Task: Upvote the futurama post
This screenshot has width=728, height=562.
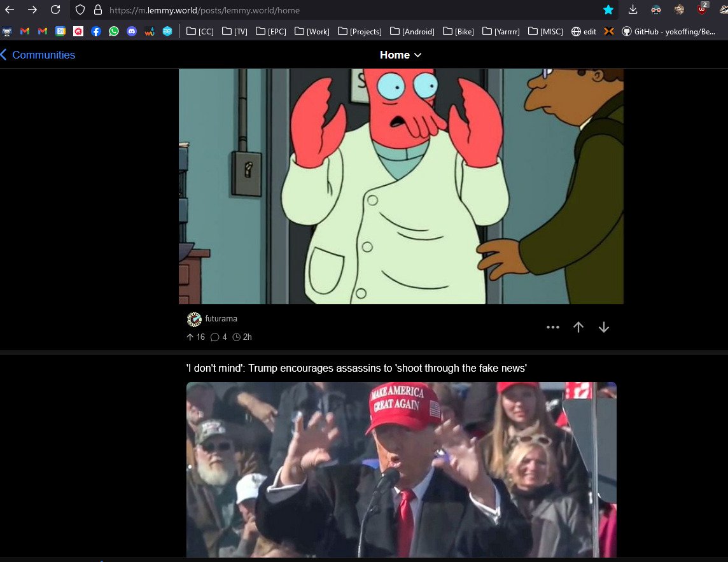Action: pos(578,327)
